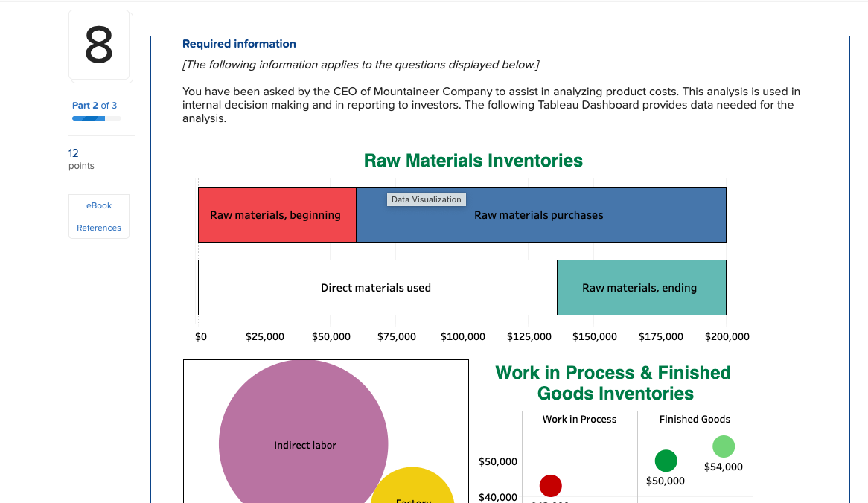The image size is (868, 503).
Task: Click the $54,000 data label
Action: click(x=724, y=467)
